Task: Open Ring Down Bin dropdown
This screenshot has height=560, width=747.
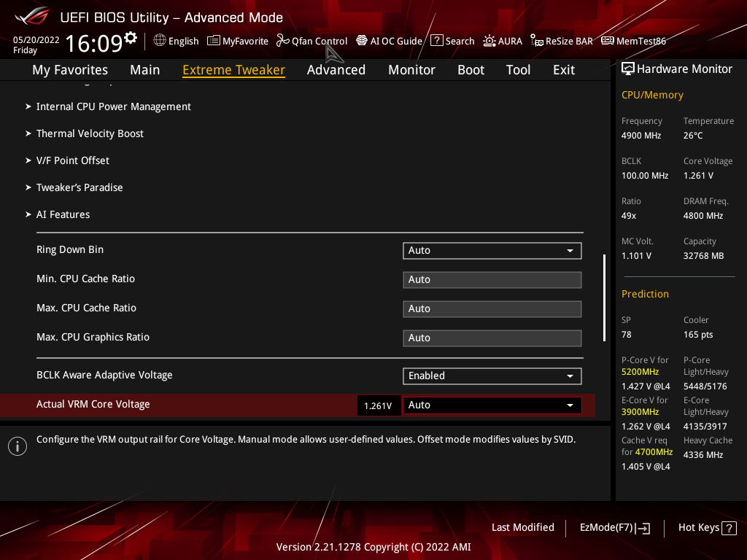Action: point(492,251)
